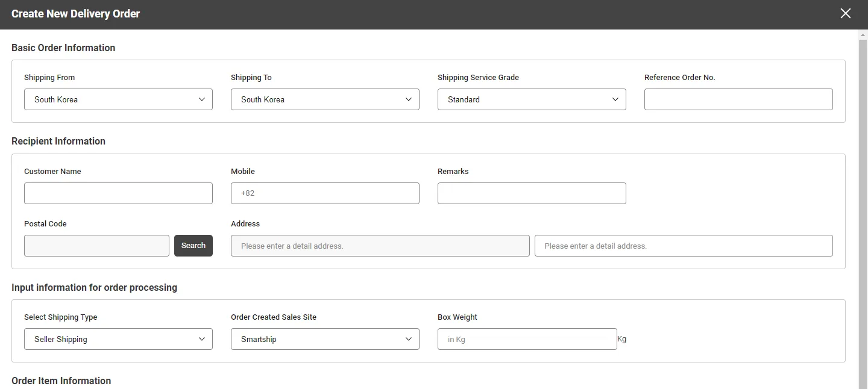The image size is (868, 389).
Task: Click the Standard grade chevron arrow
Action: click(x=615, y=99)
